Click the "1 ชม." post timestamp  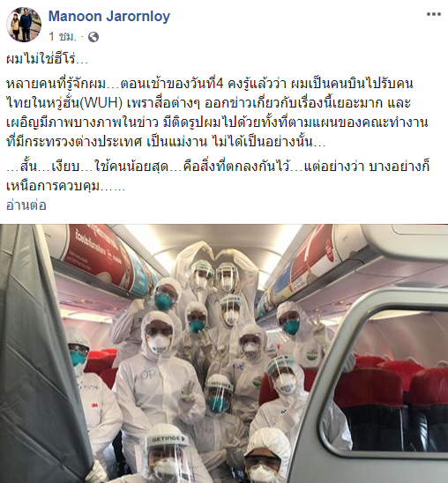(63, 37)
